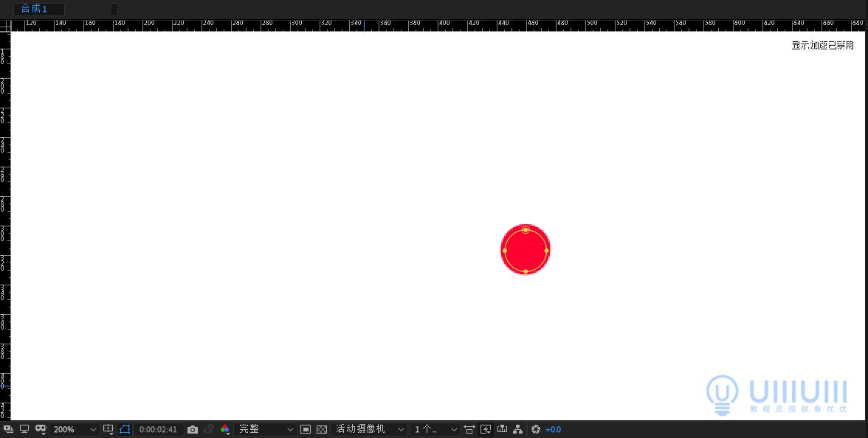
Task: Take a snapshot with the camera icon
Action: 192,430
